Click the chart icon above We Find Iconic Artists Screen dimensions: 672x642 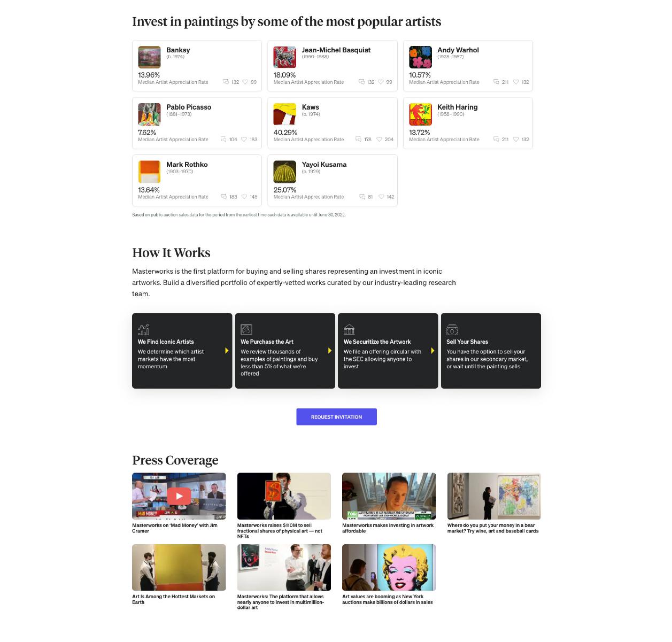click(x=143, y=329)
